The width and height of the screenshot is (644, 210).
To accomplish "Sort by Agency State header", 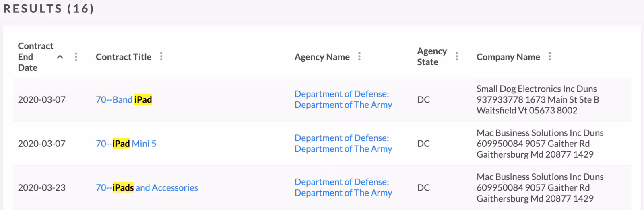I will click(x=432, y=57).
